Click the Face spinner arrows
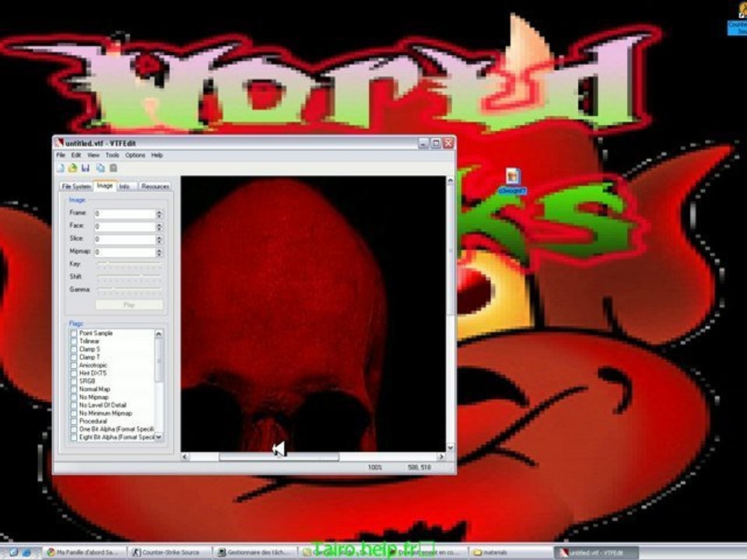The height and width of the screenshot is (560, 747). pyautogui.click(x=160, y=226)
